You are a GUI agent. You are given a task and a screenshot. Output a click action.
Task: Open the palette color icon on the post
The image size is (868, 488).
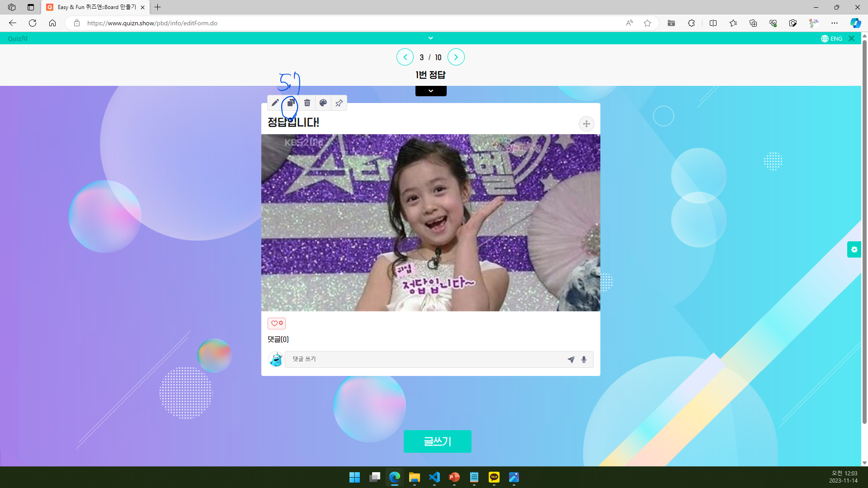323,103
